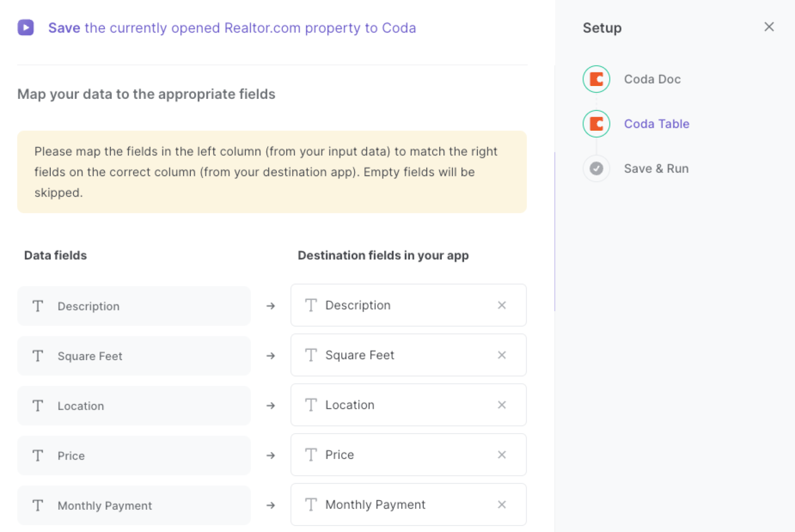Screen dimensions: 795x532
Task: Click the text icon in Price destination field
Action: 311,455
